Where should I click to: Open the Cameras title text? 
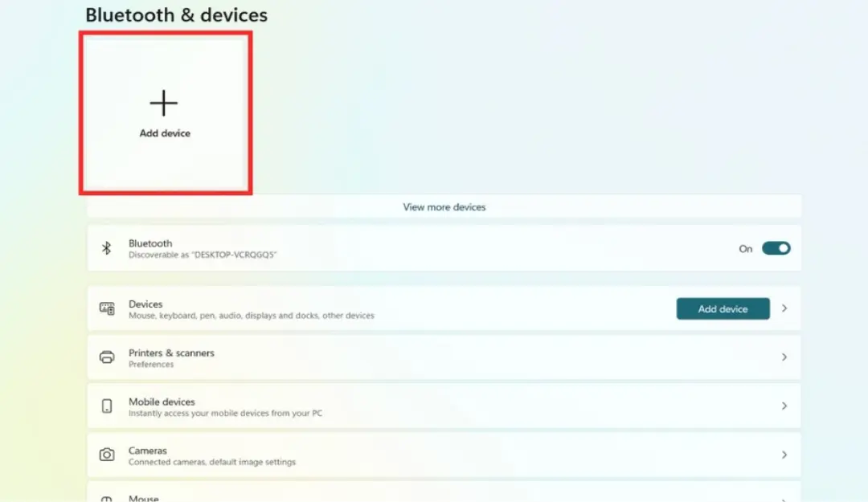[147, 450]
